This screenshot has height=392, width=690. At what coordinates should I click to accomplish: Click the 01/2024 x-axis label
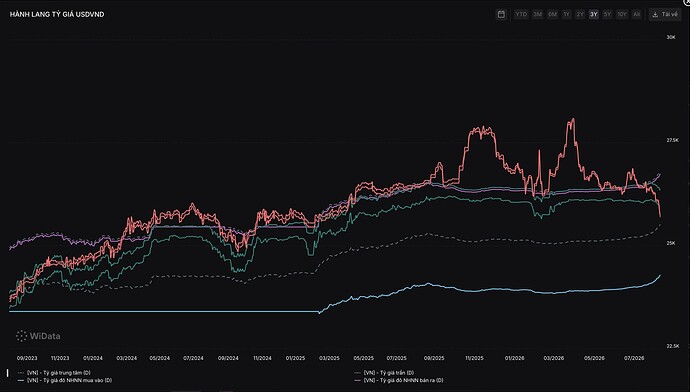pyautogui.click(x=93, y=358)
